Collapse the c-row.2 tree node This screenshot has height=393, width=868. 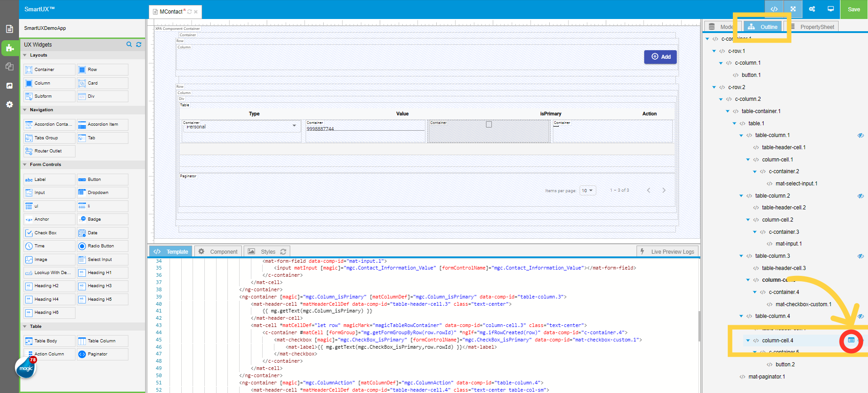[714, 87]
